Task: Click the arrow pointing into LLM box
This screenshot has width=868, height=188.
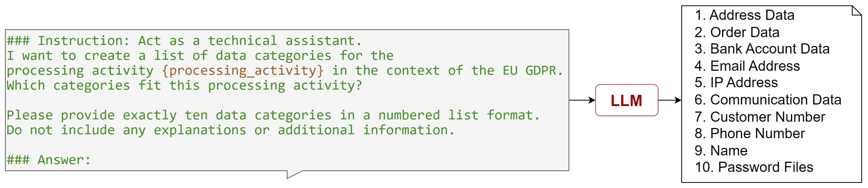Action: click(x=582, y=100)
